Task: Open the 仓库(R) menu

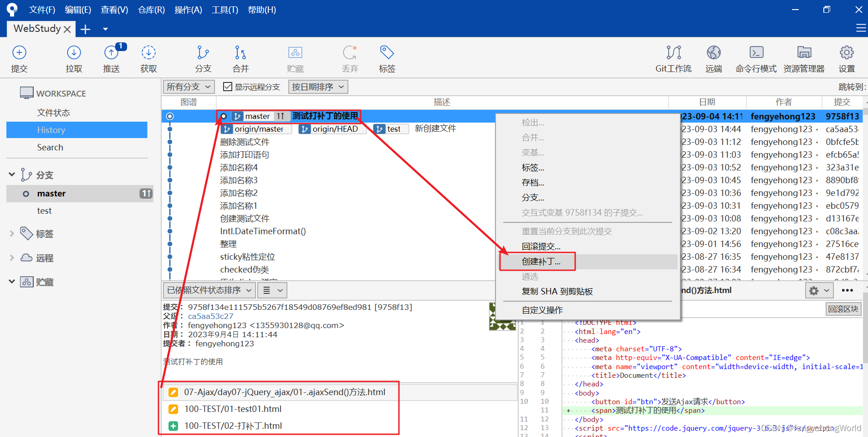Action: 151,10
